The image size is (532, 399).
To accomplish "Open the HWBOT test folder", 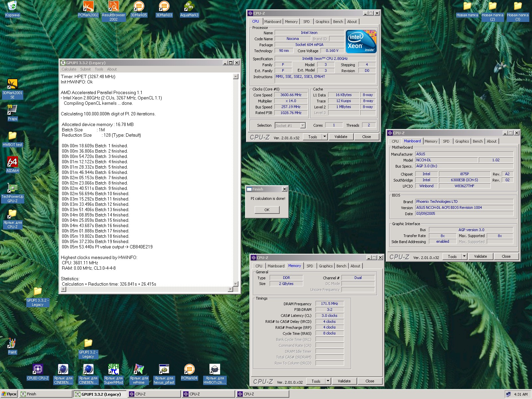I will click(12, 139).
